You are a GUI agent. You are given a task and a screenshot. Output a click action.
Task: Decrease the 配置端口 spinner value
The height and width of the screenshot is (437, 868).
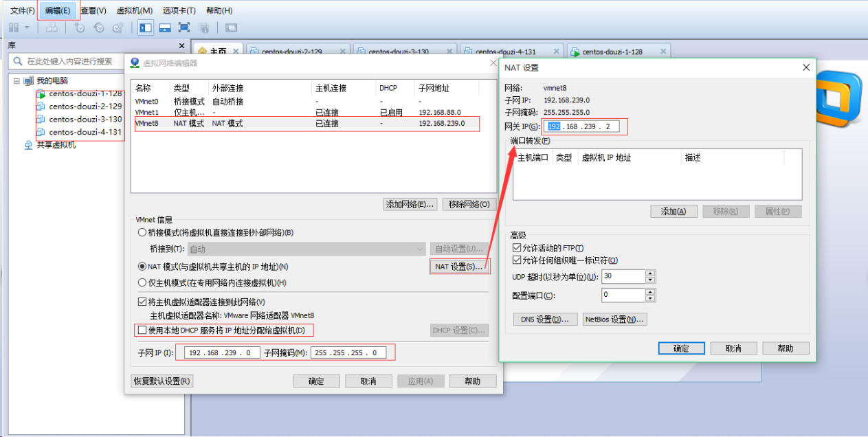tap(650, 299)
